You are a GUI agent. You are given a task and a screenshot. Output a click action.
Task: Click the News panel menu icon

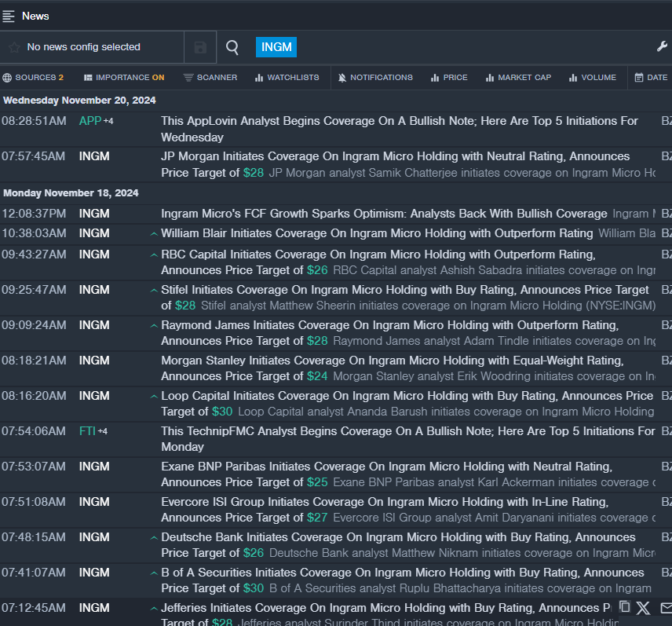(9, 16)
